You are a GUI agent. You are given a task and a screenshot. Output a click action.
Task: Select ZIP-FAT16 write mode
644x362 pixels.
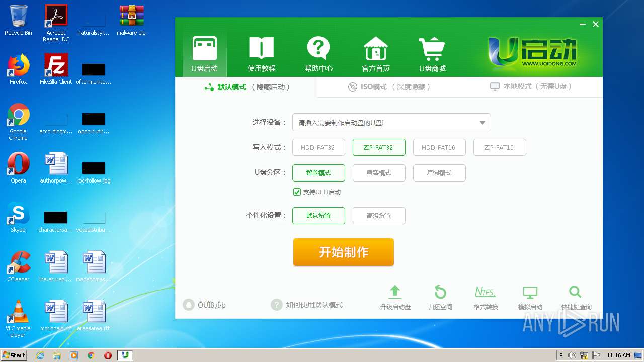(x=500, y=147)
